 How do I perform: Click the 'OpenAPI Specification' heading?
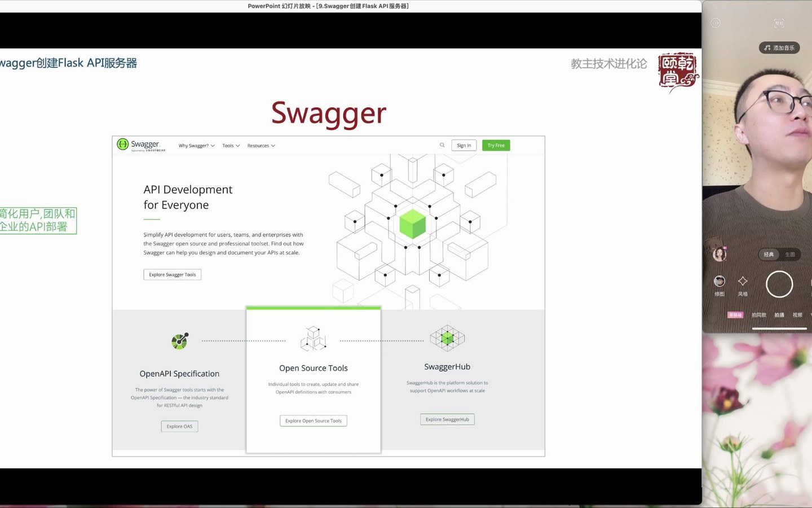[x=179, y=374]
